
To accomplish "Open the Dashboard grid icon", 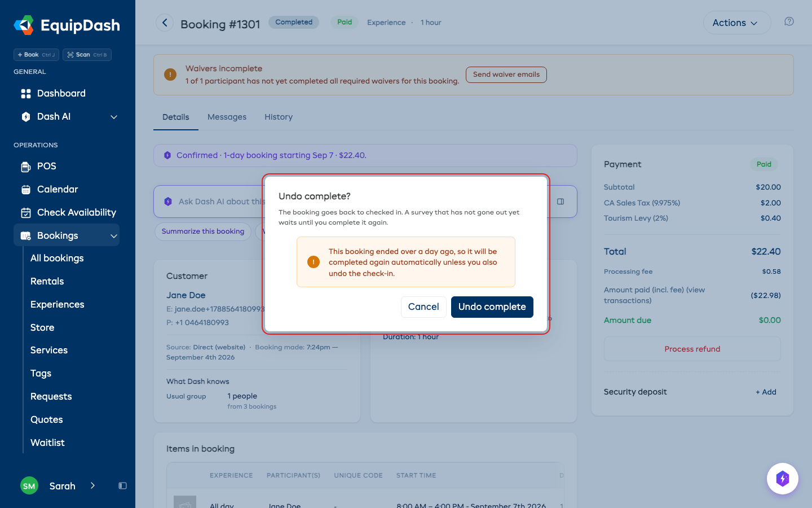I will point(26,94).
